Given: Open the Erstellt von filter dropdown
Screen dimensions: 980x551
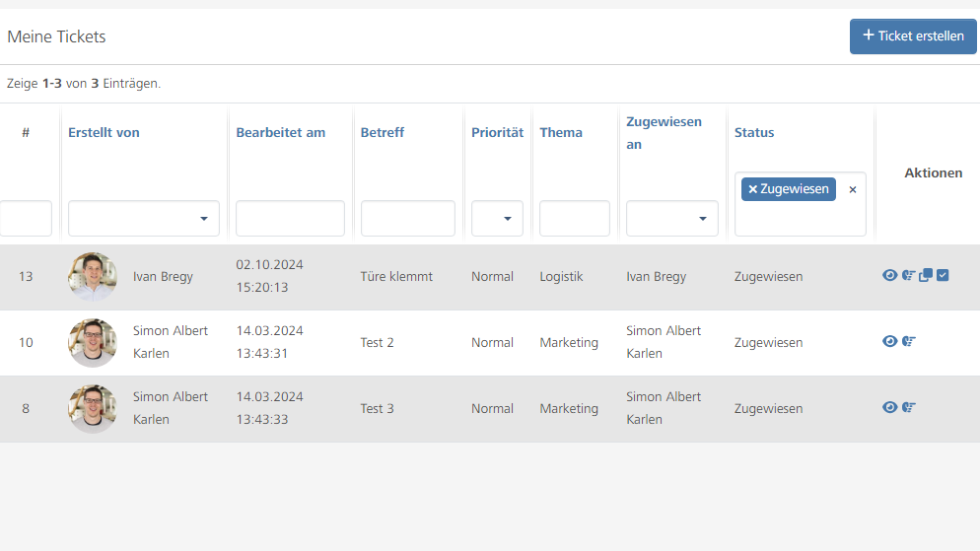Looking at the screenshot, I should [x=143, y=219].
